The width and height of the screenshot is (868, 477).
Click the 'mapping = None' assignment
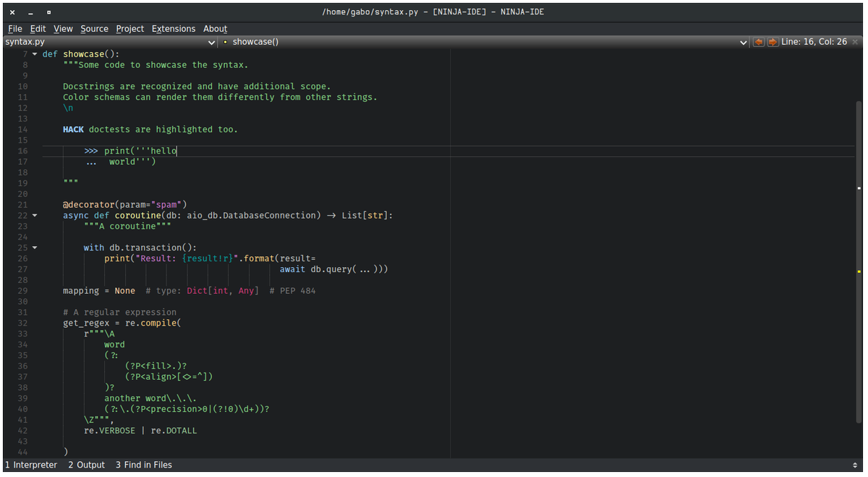click(99, 290)
